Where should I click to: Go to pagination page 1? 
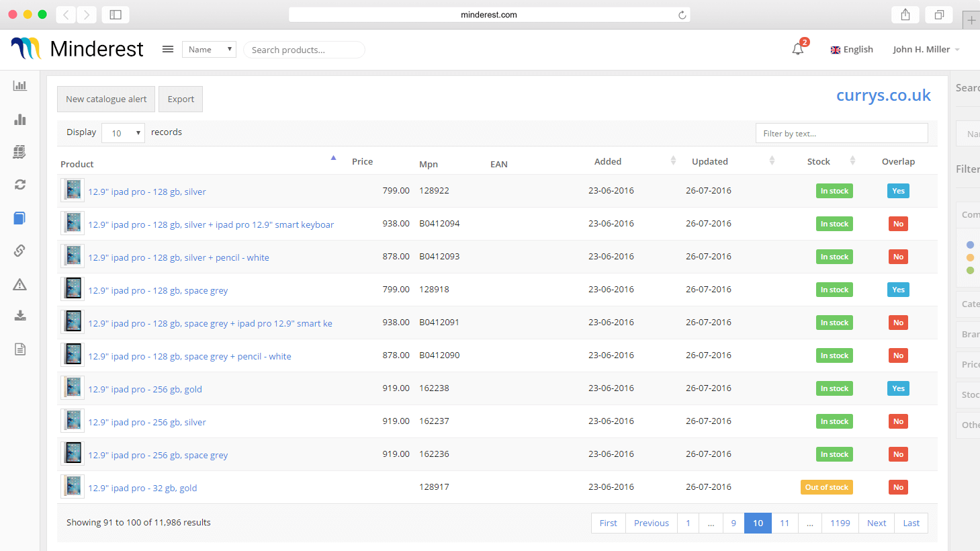688,523
